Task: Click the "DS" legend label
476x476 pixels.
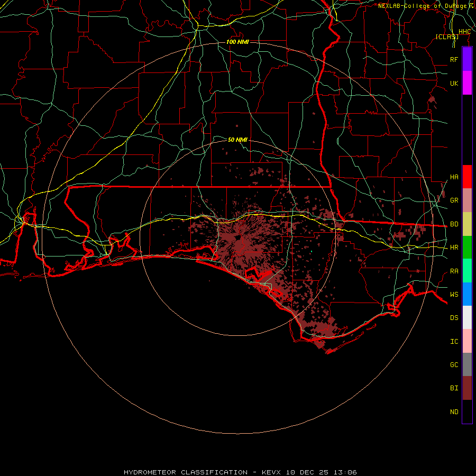Action: click(x=454, y=318)
